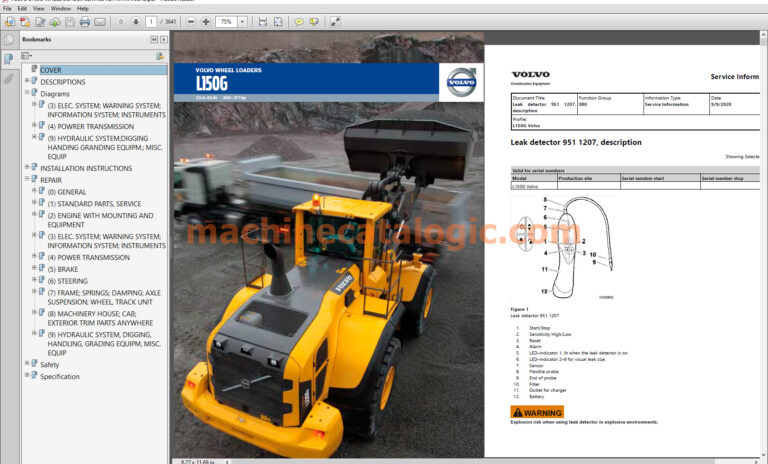Switch to read mode arrows icon
The height and width of the screenshot is (464, 768).
coord(336,22)
